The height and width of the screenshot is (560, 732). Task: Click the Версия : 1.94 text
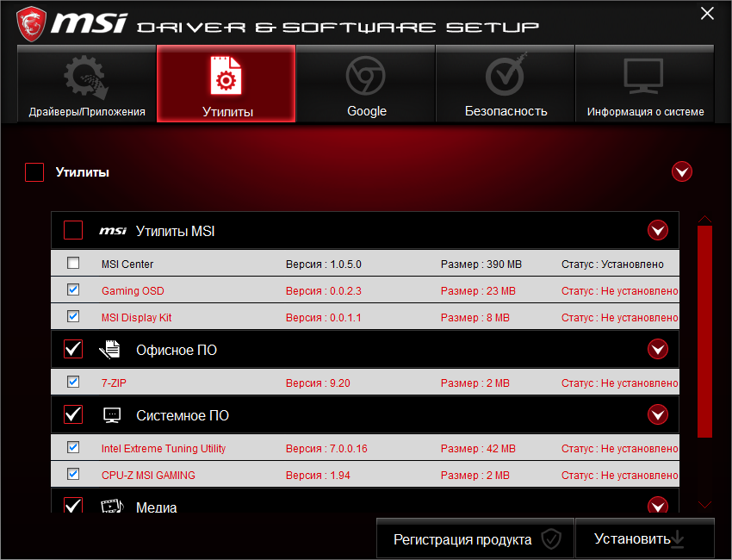pyautogui.click(x=318, y=475)
